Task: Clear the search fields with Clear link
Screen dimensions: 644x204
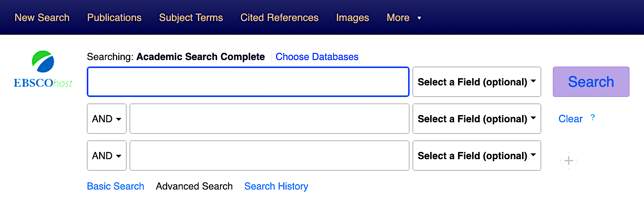Action: [570, 119]
